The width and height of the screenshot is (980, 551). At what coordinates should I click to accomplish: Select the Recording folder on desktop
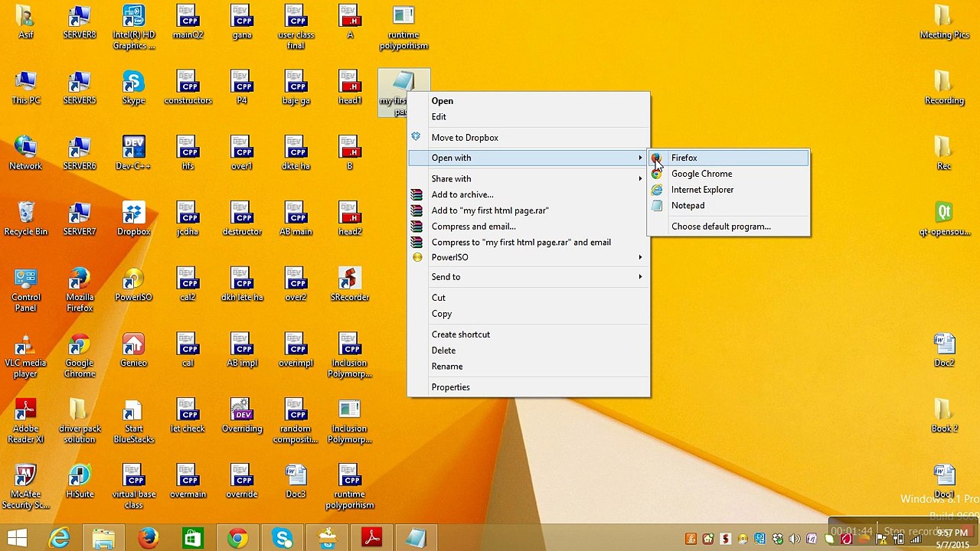pos(944,87)
